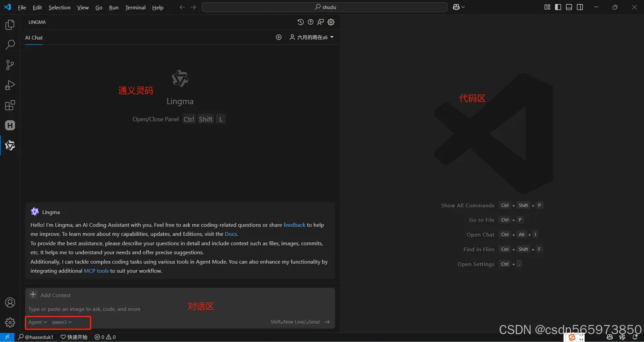Open the remote window indicator in status bar
This screenshot has height=342, width=644.
pyautogui.click(x=7, y=337)
